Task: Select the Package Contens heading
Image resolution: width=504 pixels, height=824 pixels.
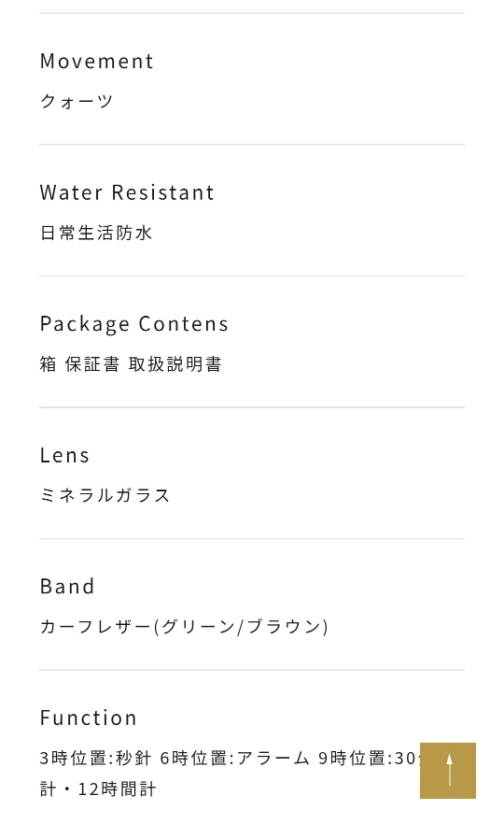Action: pyautogui.click(x=134, y=325)
